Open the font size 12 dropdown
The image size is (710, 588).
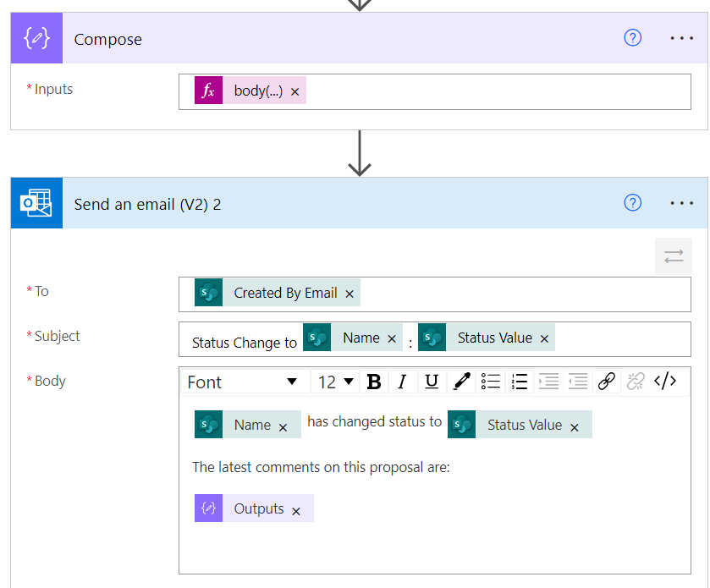click(336, 382)
